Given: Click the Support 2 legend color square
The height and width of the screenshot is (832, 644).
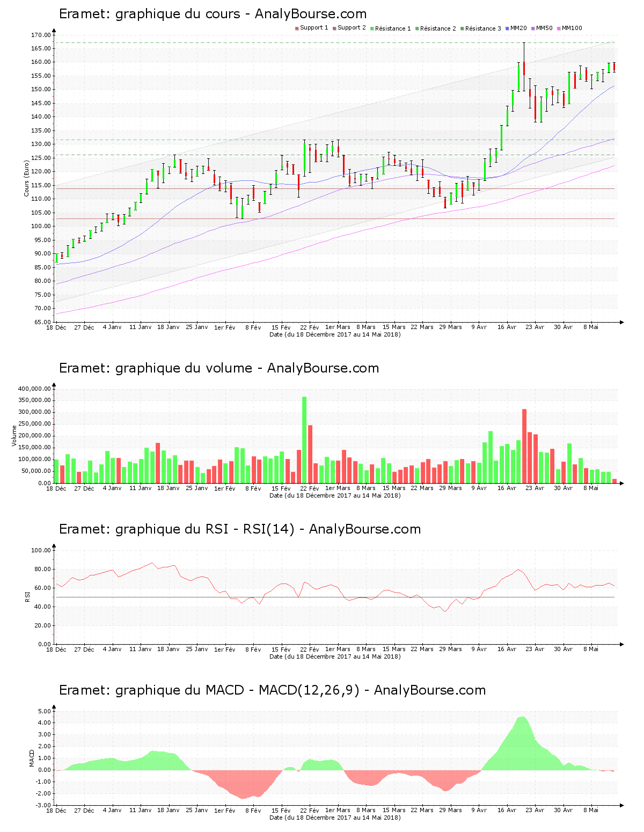Looking at the screenshot, I should [334, 28].
